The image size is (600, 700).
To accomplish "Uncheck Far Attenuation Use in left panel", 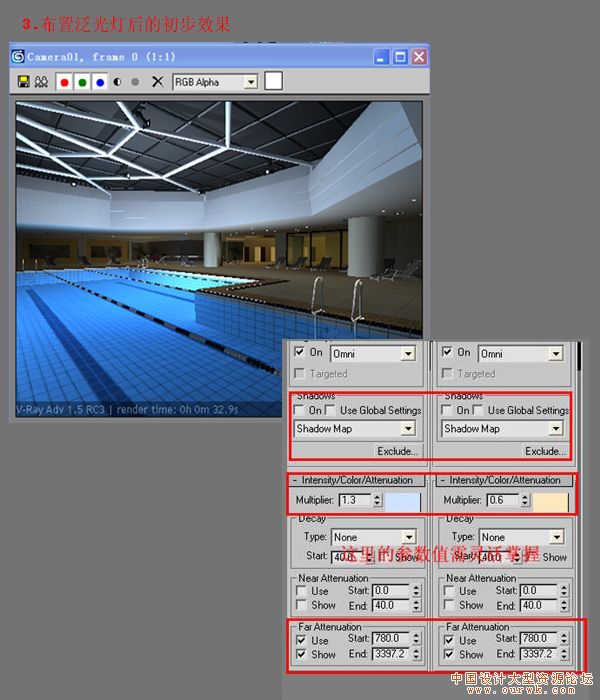I will click(x=301, y=641).
